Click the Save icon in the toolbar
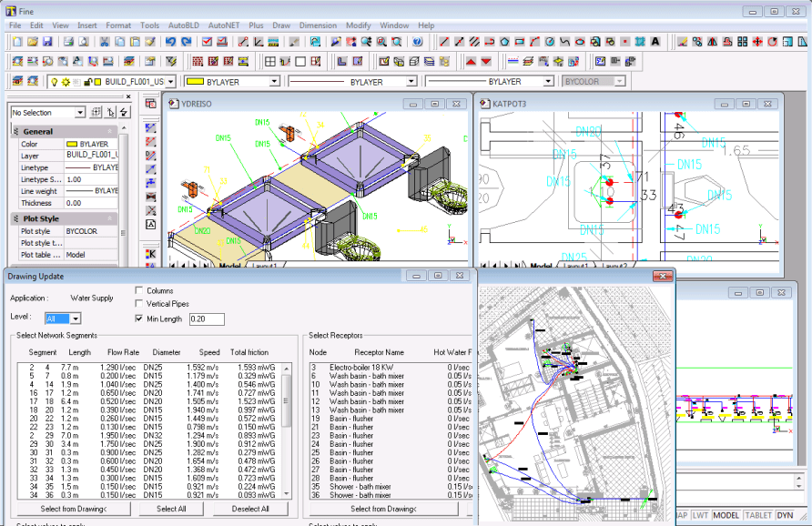This screenshot has width=812, height=526. click(46, 42)
